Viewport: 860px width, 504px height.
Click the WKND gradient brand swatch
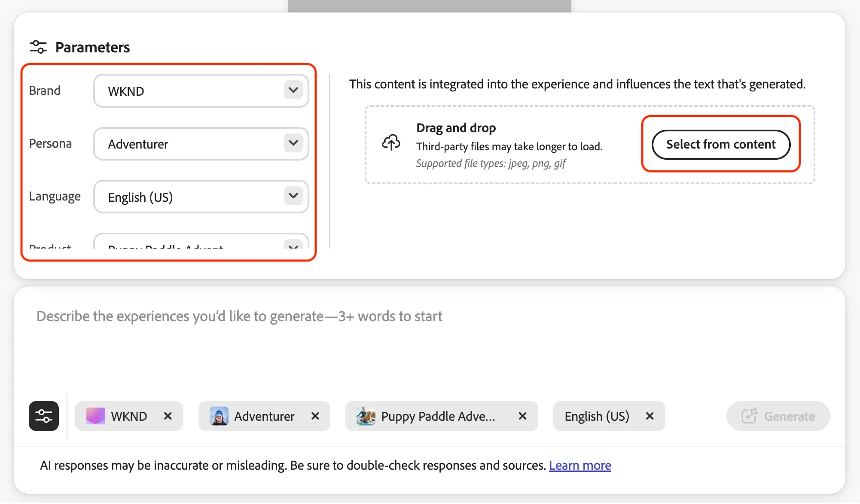click(x=95, y=416)
